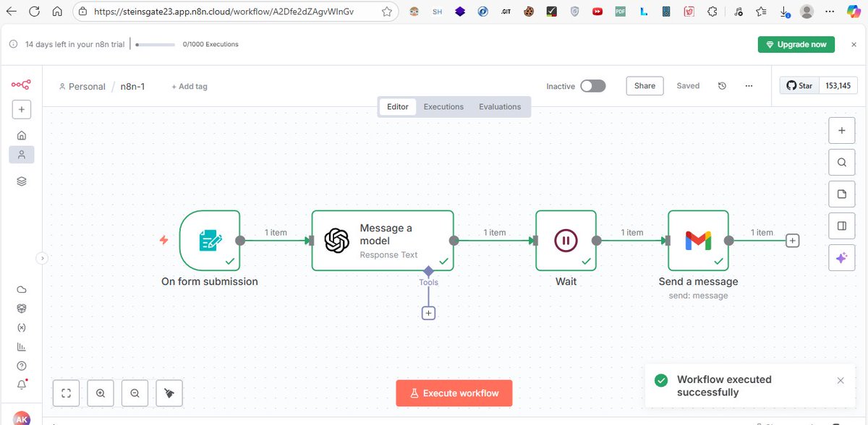Open the cube icon in sidebar
This screenshot has height=425, width=868.
pyautogui.click(x=22, y=308)
